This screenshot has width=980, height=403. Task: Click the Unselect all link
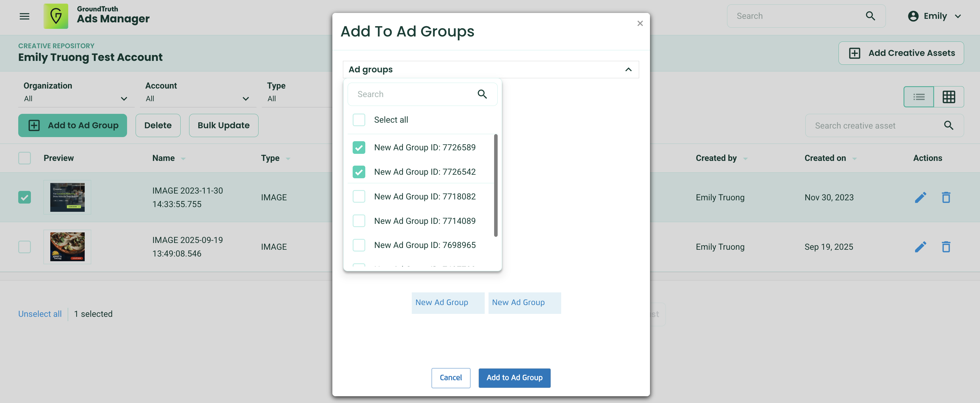click(x=40, y=314)
